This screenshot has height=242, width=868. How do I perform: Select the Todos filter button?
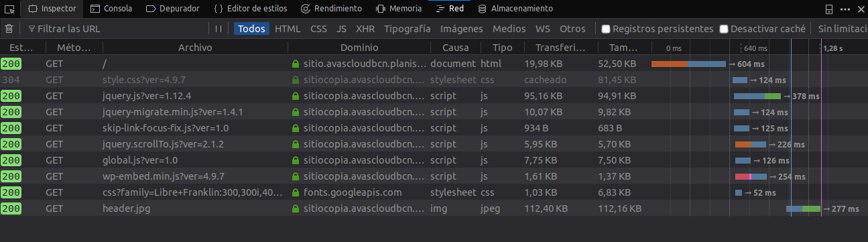pyautogui.click(x=251, y=29)
